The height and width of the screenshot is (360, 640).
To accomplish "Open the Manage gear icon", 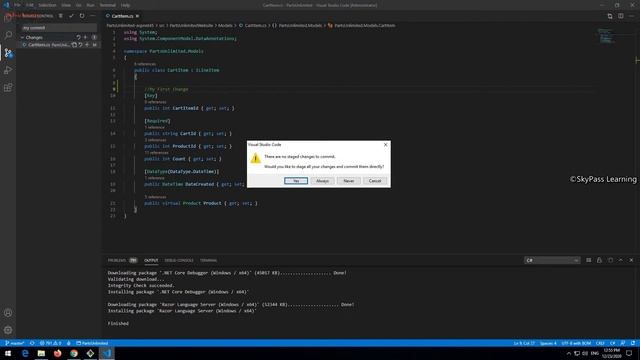I will point(8,330).
